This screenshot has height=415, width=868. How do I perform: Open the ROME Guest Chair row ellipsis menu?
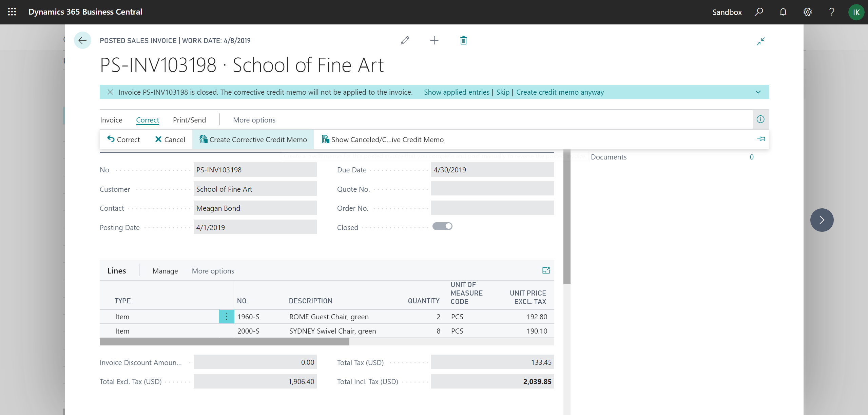point(226,316)
